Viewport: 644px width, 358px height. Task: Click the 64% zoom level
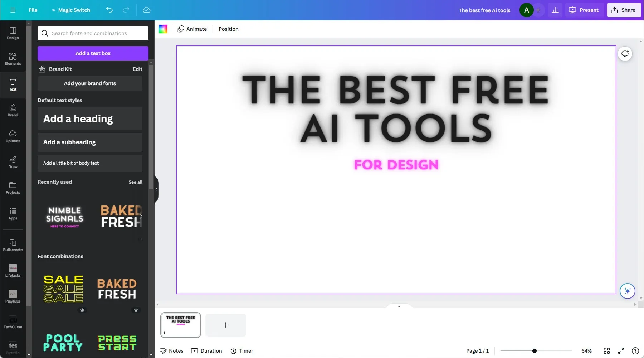(586, 351)
